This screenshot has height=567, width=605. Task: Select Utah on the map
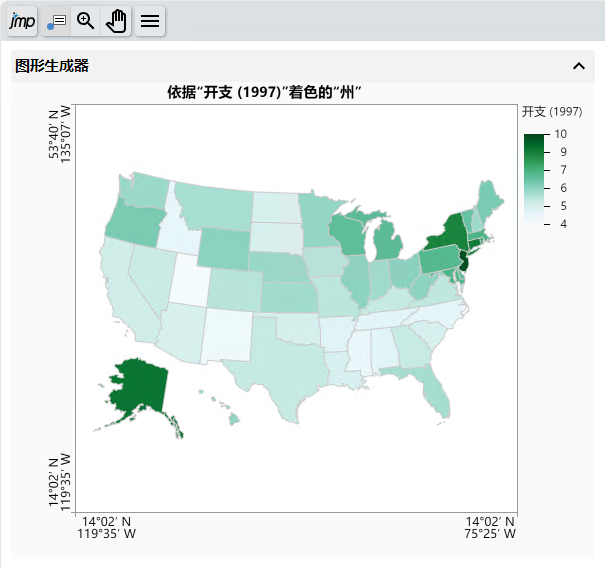(190, 282)
